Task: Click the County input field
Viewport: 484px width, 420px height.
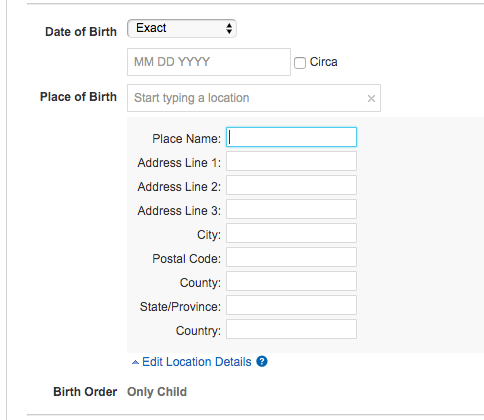Action: point(291,281)
